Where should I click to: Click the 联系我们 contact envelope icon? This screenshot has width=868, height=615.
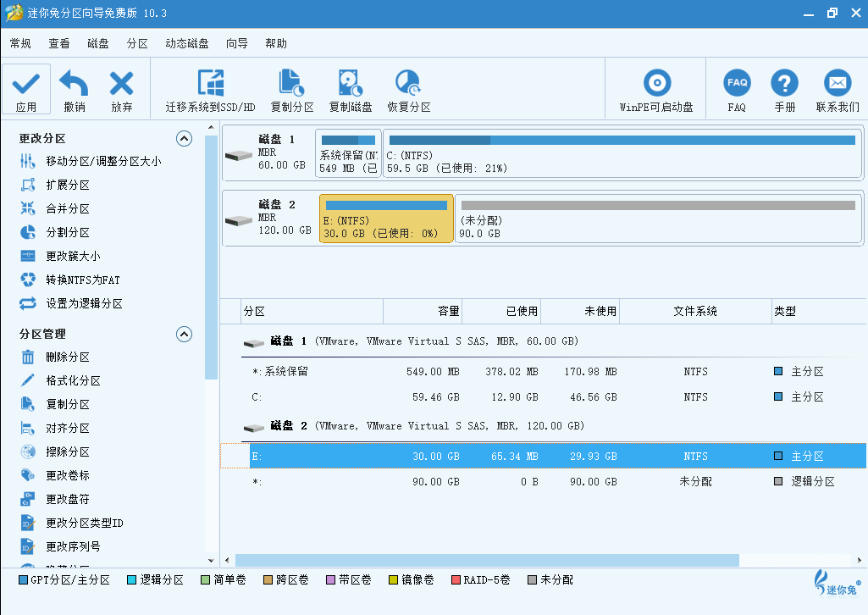pyautogui.click(x=838, y=83)
